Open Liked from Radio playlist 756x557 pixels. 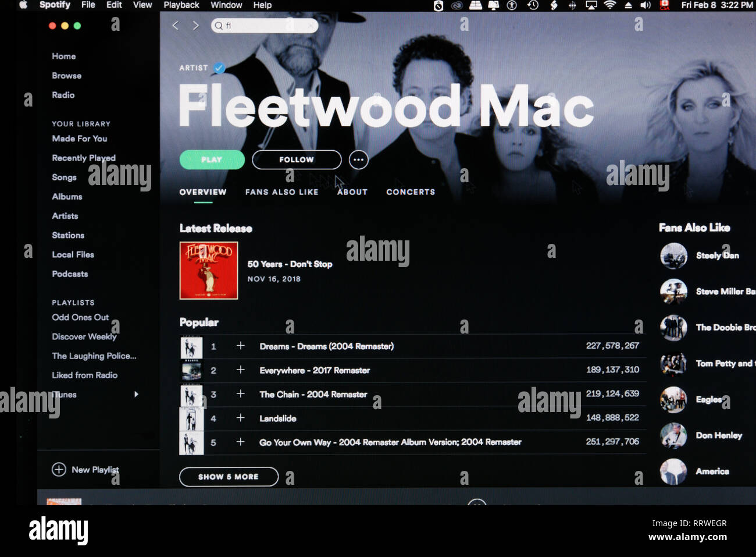(x=85, y=375)
